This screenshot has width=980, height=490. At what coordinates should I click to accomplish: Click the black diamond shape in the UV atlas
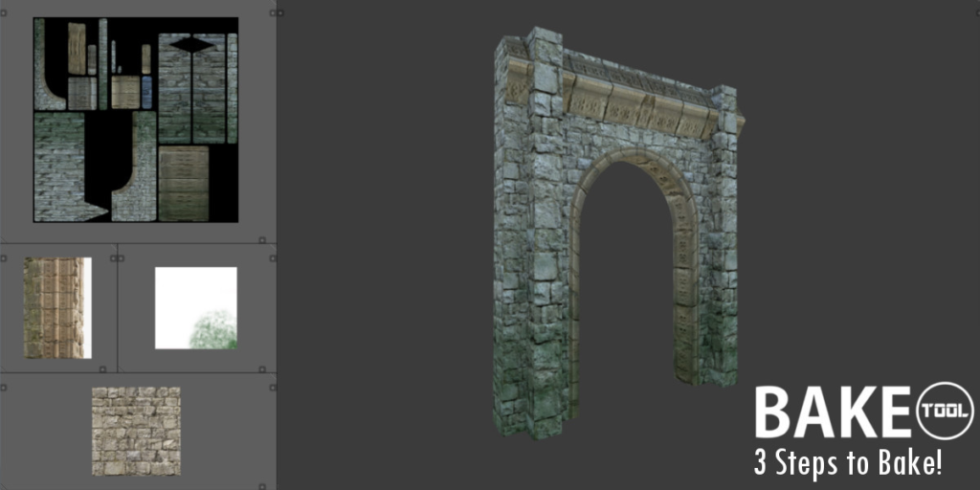[192, 44]
